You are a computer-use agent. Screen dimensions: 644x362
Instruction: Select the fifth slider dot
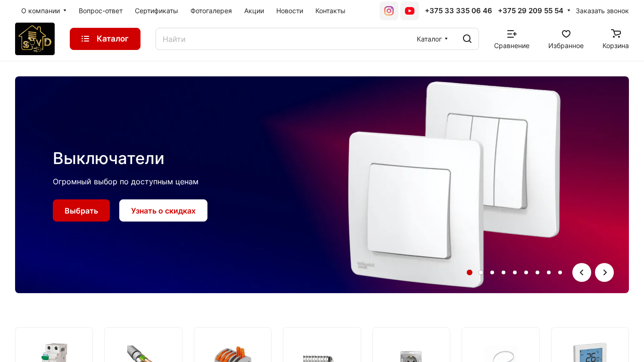pyautogui.click(x=515, y=272)
